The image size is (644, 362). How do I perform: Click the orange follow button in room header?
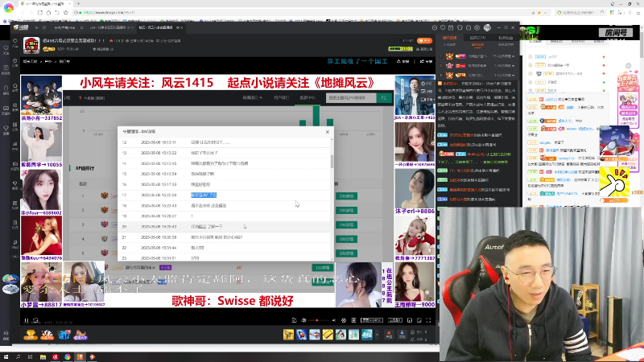pos(425,41)
